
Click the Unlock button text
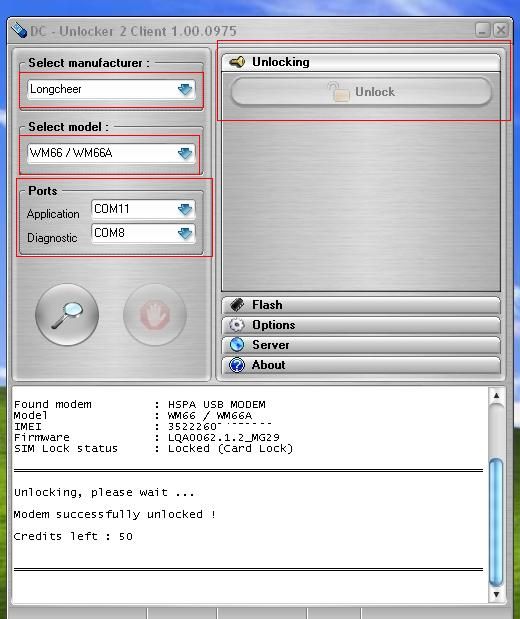click(x=375, y=92)
